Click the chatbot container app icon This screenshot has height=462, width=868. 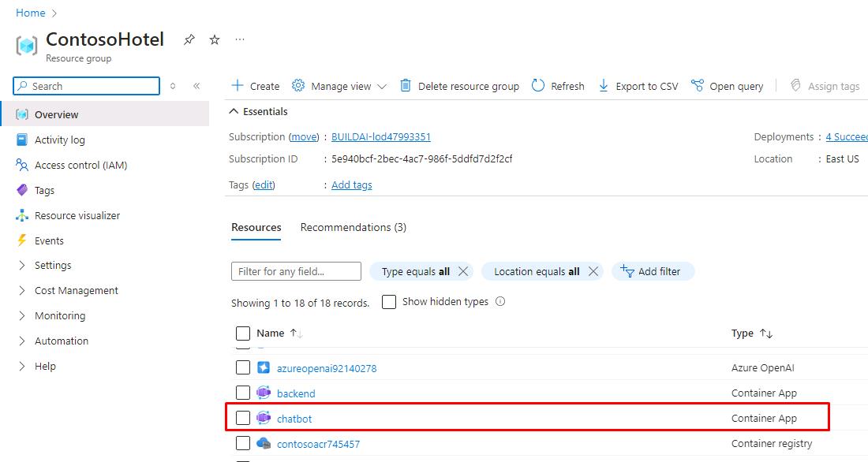(264, 418)
